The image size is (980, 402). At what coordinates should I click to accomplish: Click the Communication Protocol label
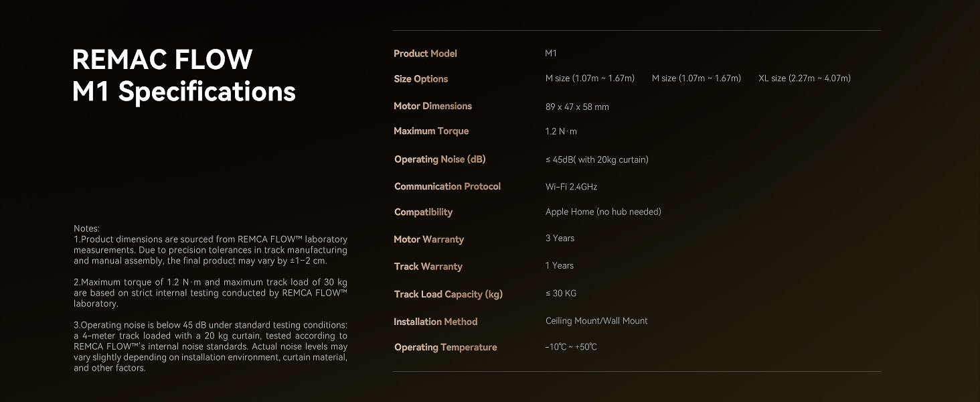click(447, 186)
